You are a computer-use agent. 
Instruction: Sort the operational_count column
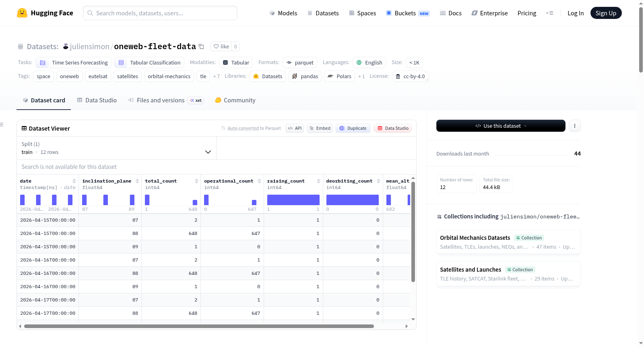click(259, 181)
